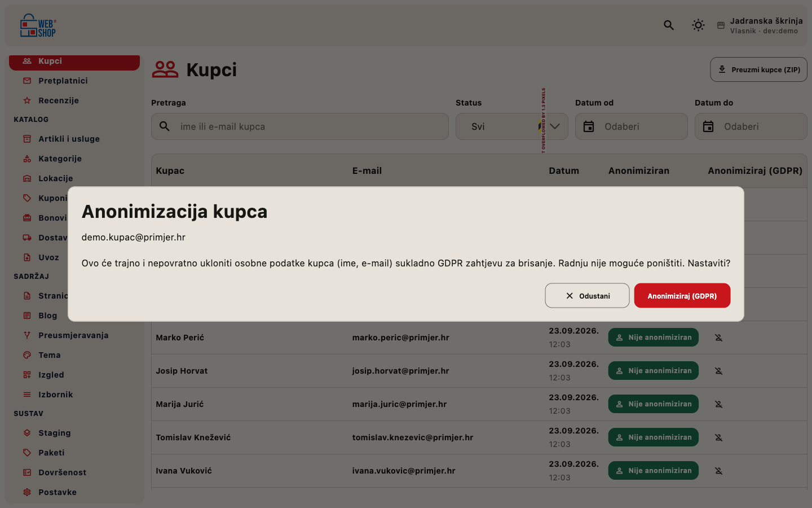This screenshot has width=812, height=508.
Task: Click the email tomislav.knezevic@primjer.hr
Action: pyautogui.click(x=413, y=437)
